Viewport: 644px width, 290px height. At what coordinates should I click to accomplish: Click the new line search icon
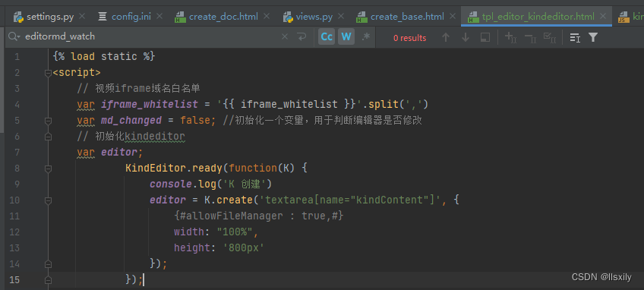302,37
